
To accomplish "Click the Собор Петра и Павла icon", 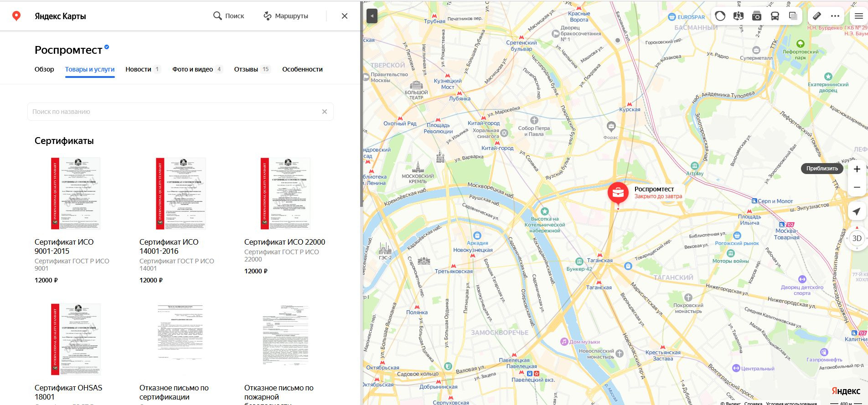I will point(534,121).
